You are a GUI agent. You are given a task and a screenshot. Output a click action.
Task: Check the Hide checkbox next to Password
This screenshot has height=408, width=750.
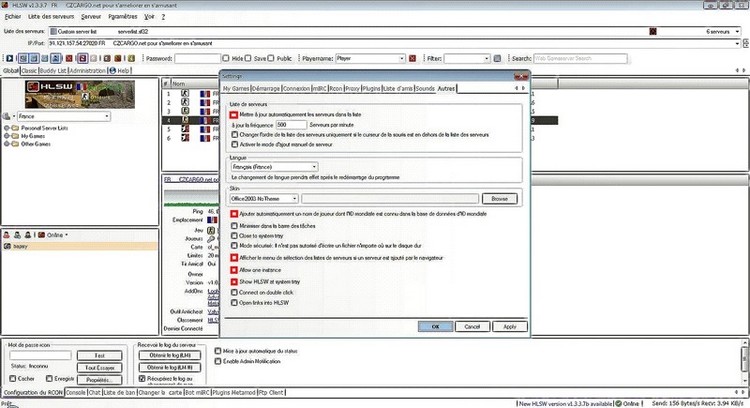(x=226, y=58)
